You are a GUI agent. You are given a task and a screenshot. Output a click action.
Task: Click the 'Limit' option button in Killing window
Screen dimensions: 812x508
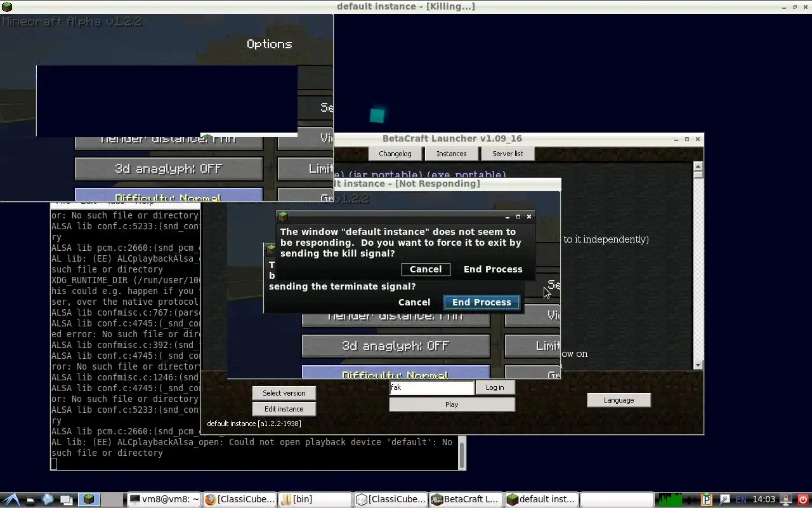point(305,169)
